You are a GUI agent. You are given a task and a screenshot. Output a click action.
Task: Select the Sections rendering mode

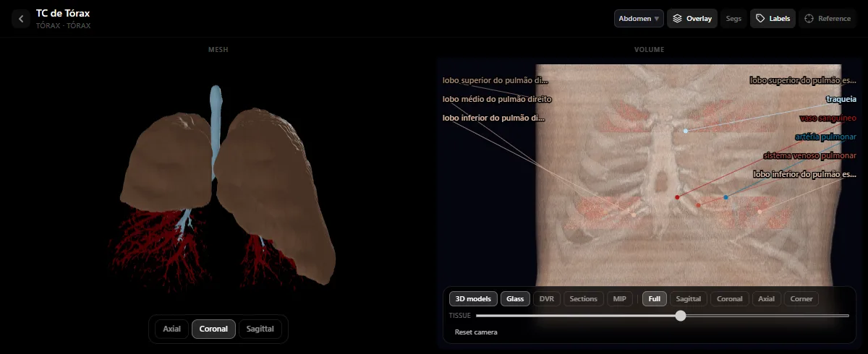[x=584, y=299]
